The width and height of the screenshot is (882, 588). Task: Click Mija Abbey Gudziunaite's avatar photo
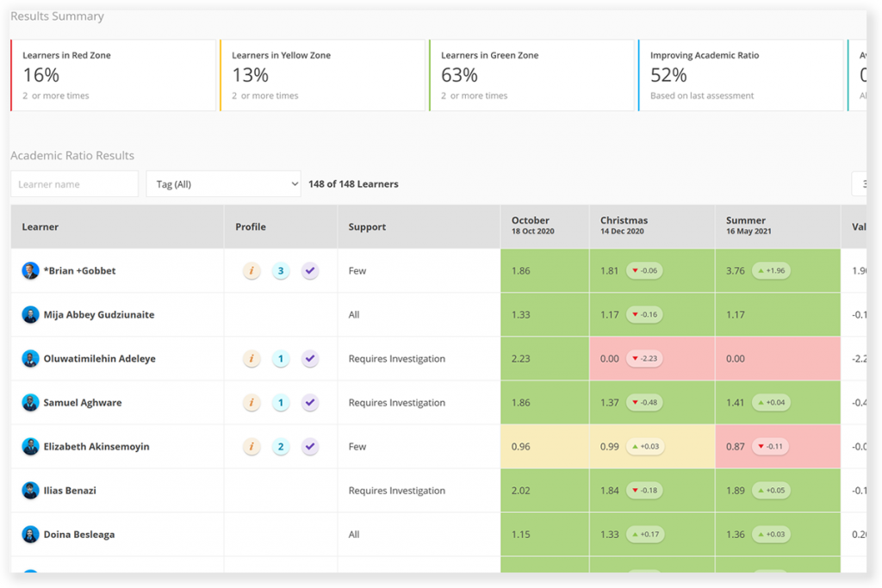(30, 315)
